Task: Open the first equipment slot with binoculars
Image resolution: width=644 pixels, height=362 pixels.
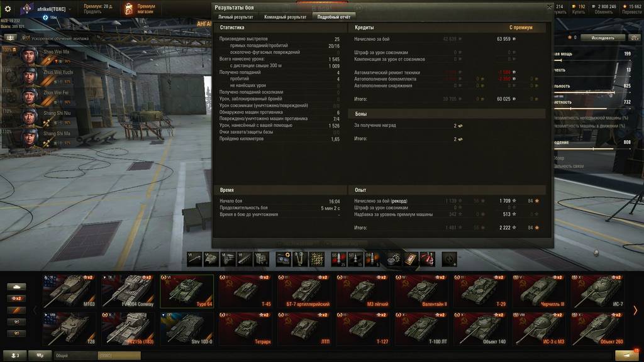Action: 284,259
